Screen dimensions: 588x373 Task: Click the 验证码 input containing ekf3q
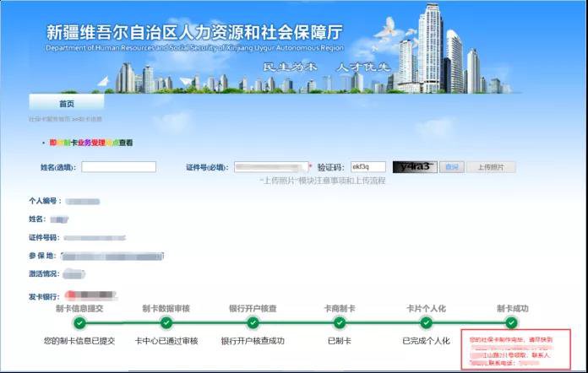pos(367,167)
